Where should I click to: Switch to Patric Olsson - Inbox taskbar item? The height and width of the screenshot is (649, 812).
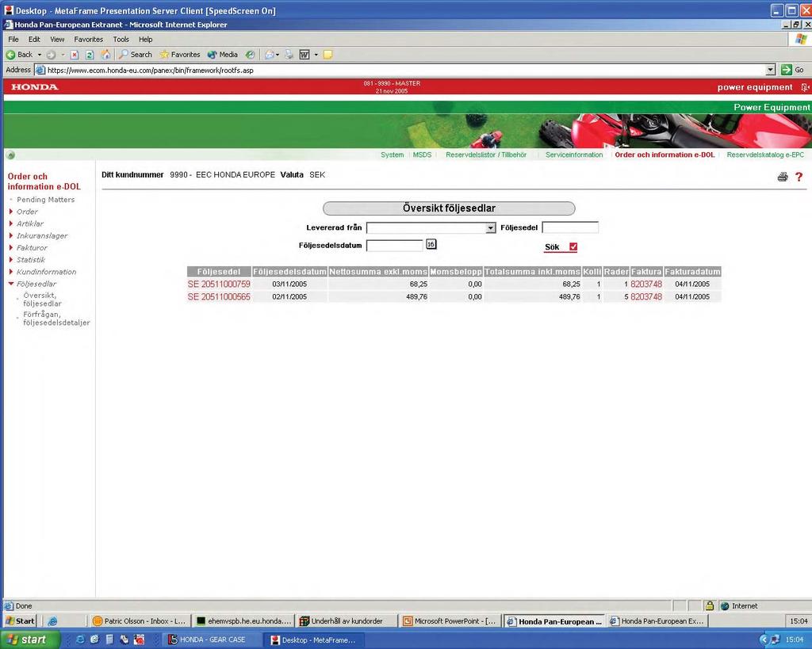pyautogui.click(x=140, y=621)
